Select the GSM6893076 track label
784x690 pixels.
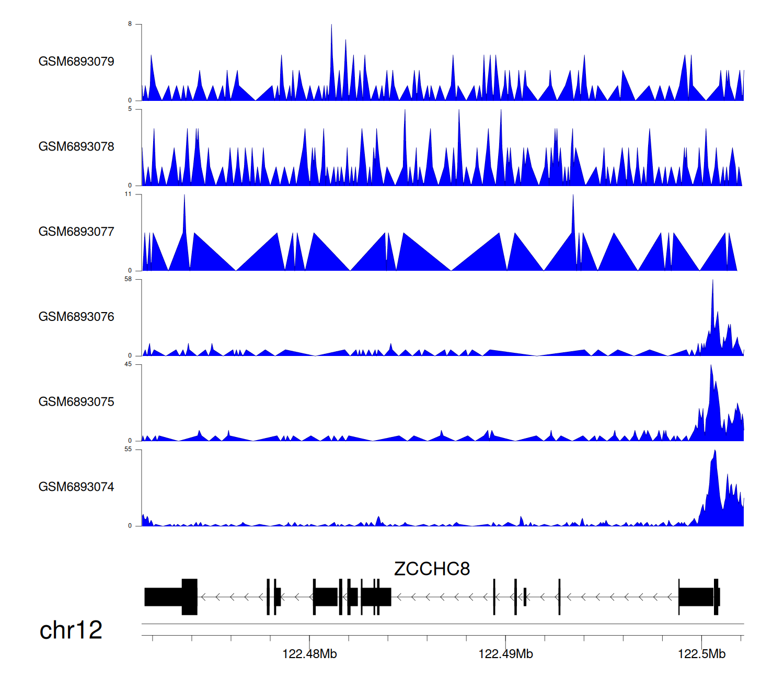[x=76, y=317]
